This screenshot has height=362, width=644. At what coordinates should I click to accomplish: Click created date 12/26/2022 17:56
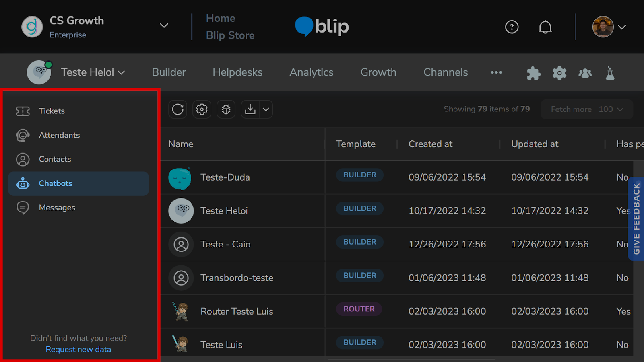pyautogui.click(x=447, y=244)
